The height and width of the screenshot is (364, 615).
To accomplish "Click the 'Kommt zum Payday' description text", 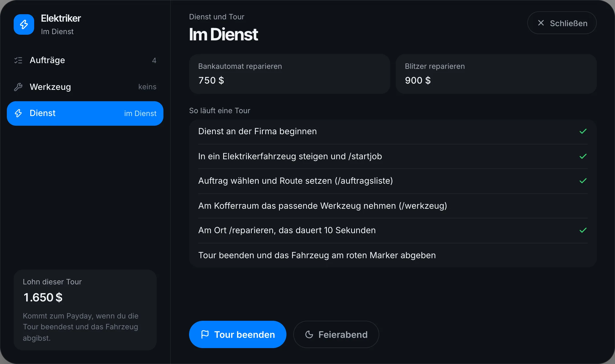I will (x=81, y=327).
